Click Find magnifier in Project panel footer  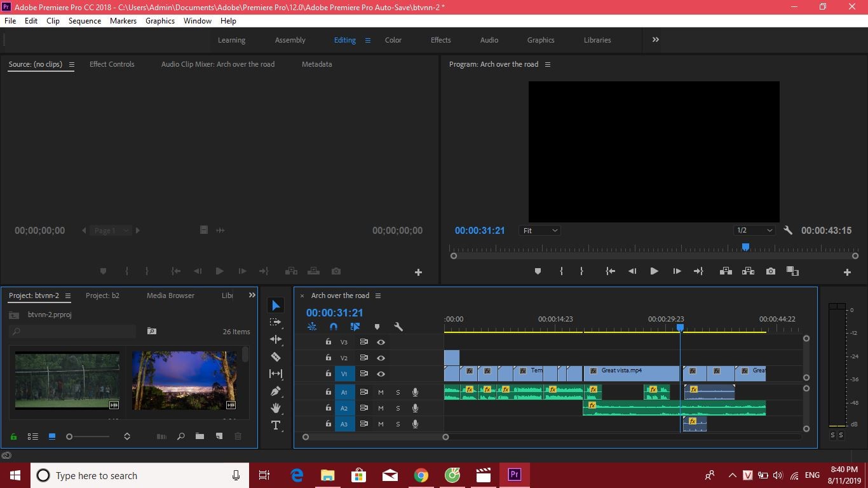180,437
